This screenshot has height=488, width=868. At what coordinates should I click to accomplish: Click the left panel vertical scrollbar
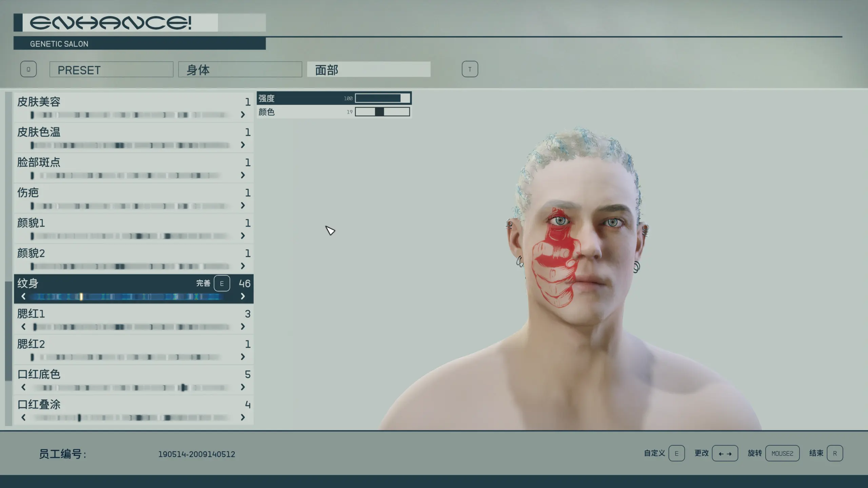click(8, 331)
